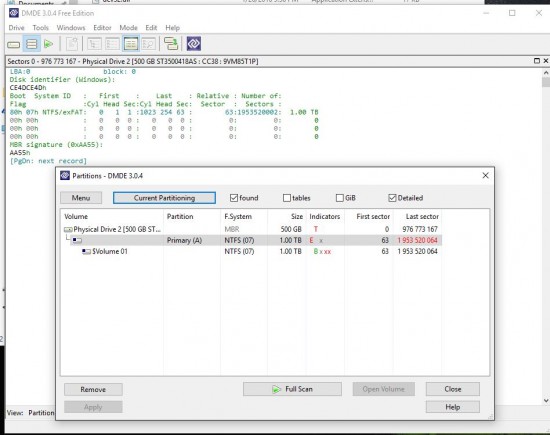The height and width of the screenshot is (435, 550).
Task: Click the Current Partitioning button
Action: (x=164, y=198)
